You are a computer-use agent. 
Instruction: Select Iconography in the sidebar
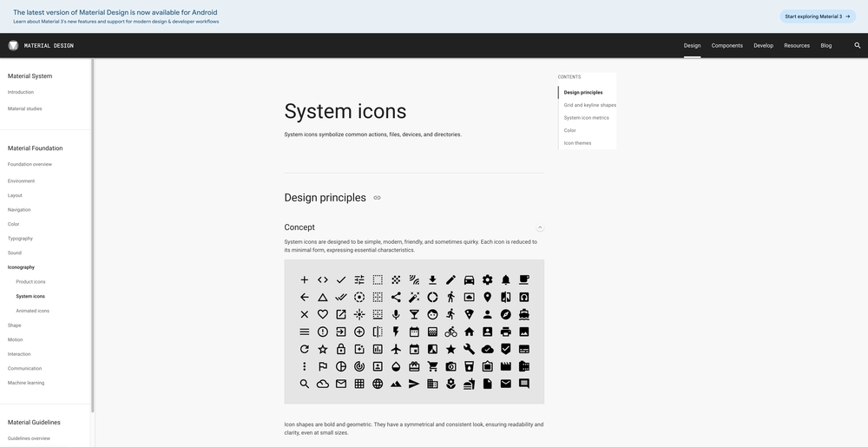click(x=21, y=267)
